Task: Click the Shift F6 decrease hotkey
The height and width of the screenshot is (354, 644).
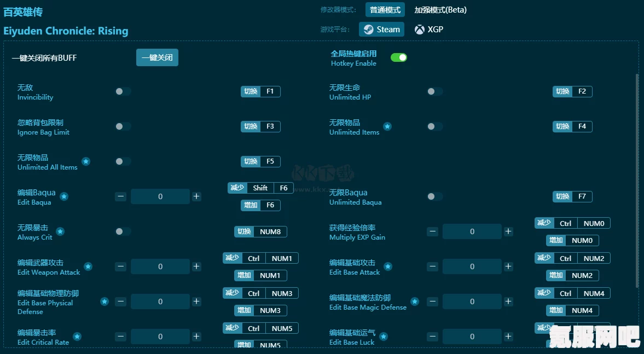Action: pos(260,188)
